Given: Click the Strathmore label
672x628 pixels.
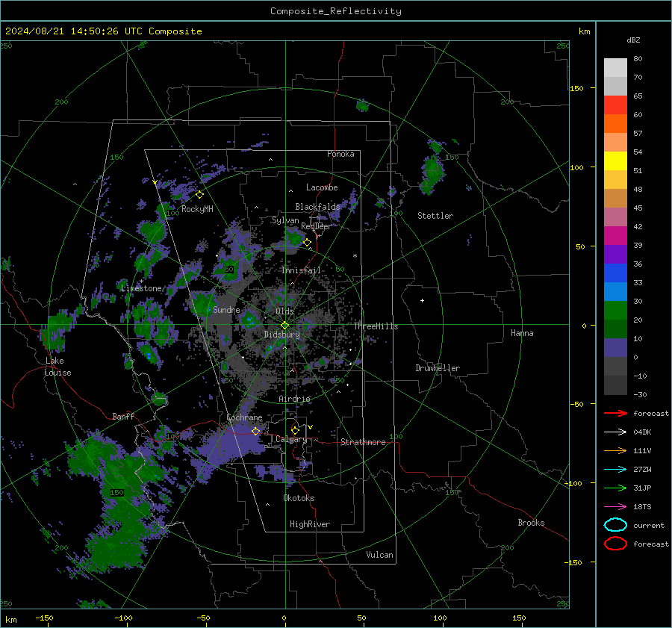Looking at the screenshot, I should [x=363, y=442].
